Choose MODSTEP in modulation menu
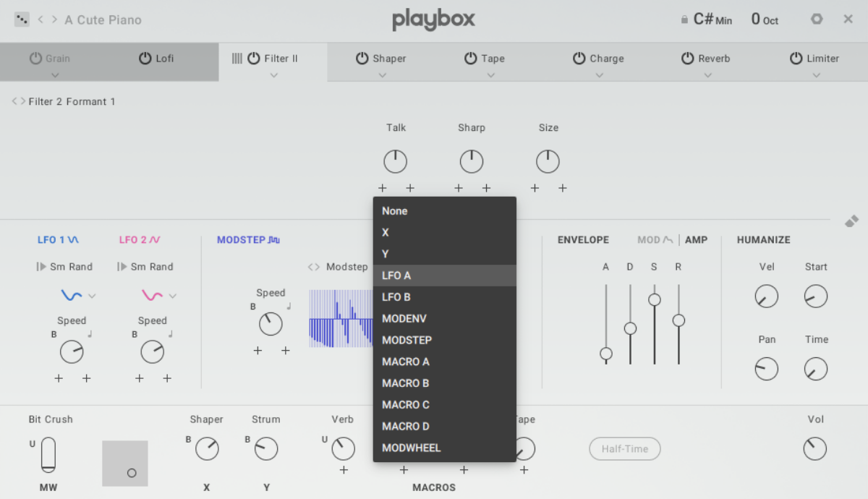 [445, 340]
